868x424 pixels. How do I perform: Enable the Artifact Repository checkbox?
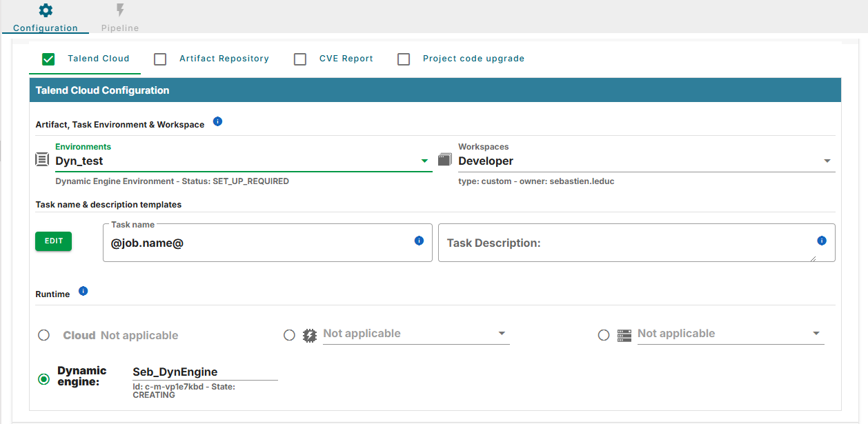[x=160, y=59]
